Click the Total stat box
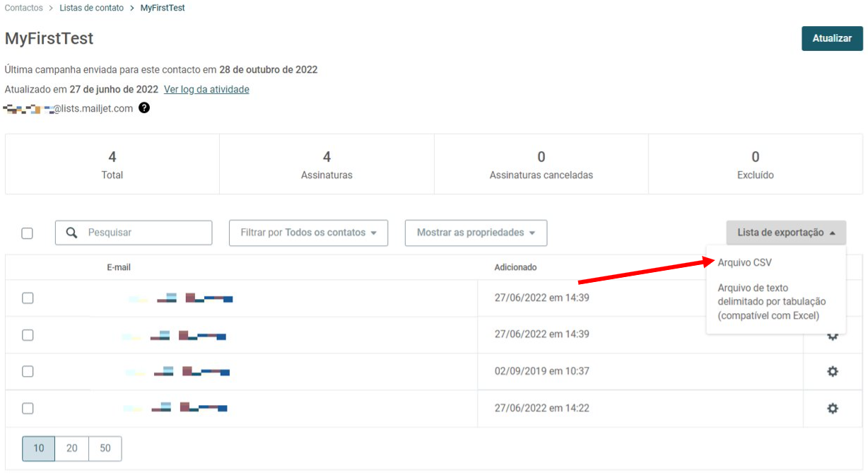This screenshot has width=868, height=475. [112, 164]
